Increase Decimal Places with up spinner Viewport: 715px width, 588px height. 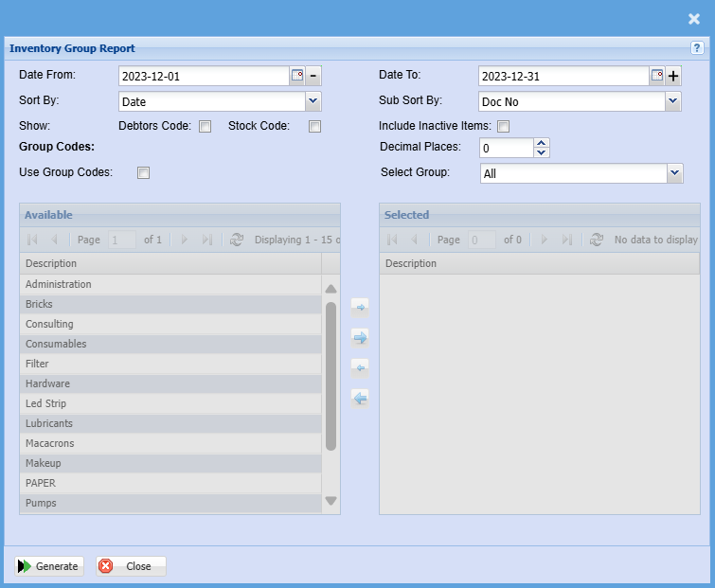[541, 143]
